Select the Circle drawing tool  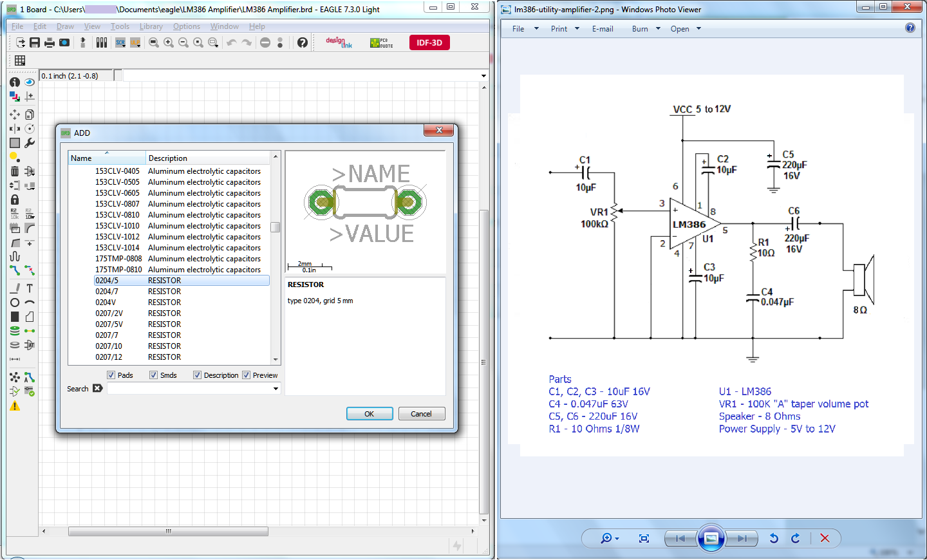pyautogui.click(x=15, y=303)
